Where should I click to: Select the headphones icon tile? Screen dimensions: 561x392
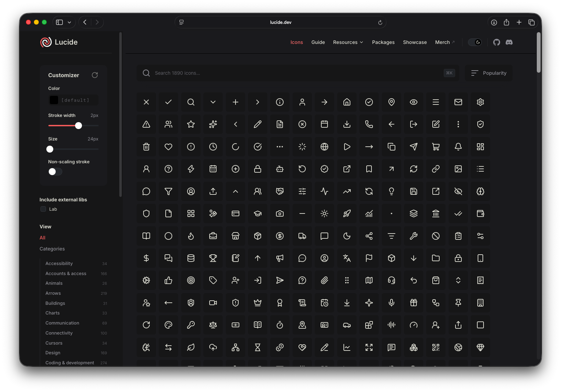pos(392,280)
